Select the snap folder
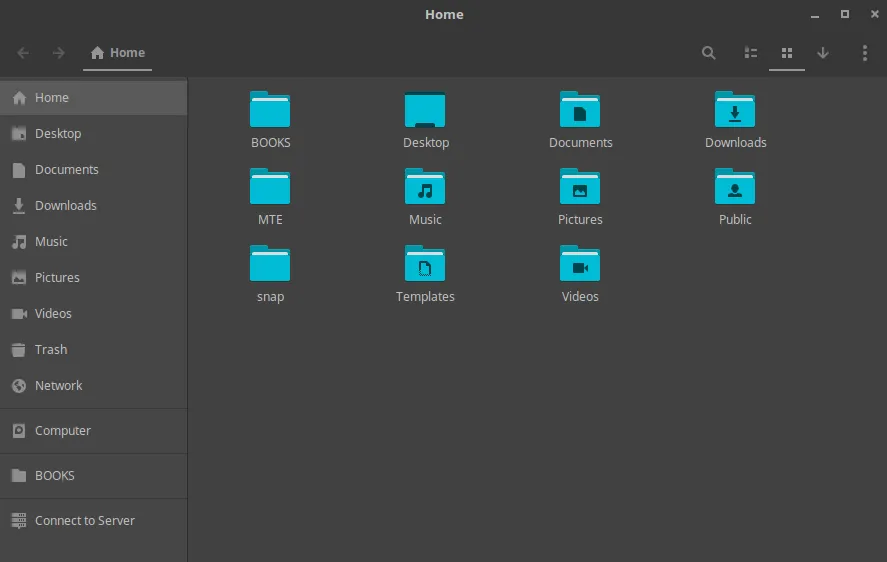Viewport: 887px width, 562px height. (x=270, y=264)
